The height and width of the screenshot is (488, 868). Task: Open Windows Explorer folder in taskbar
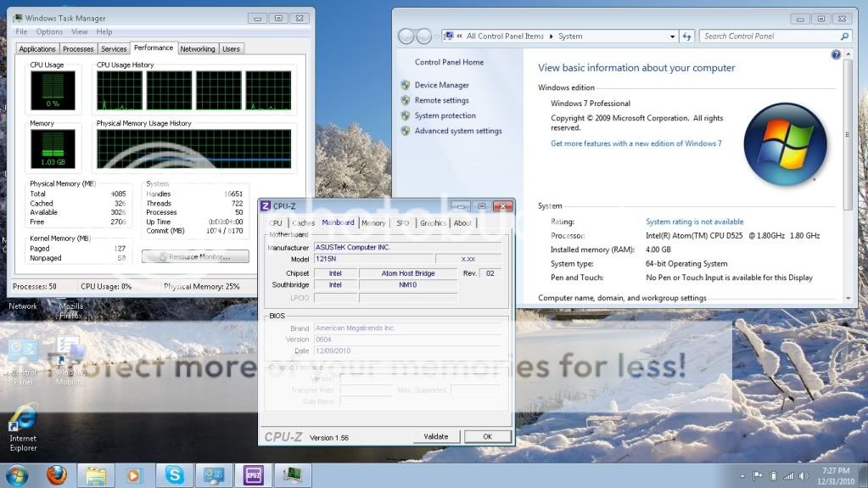click(x=96, y=475)
